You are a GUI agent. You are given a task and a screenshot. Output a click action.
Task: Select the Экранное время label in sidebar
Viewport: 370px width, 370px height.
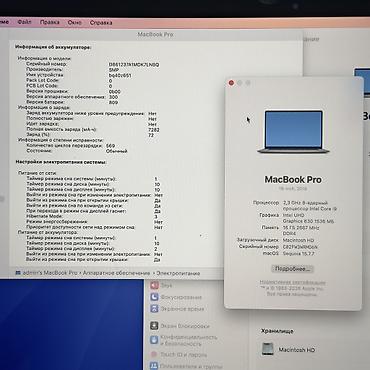(x=182, y=309)
